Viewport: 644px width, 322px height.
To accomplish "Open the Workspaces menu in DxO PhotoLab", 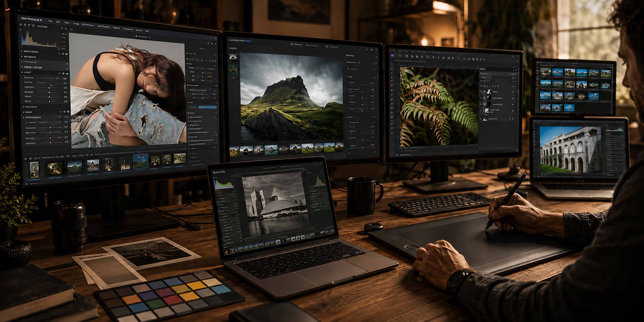I will click(128, 29).
